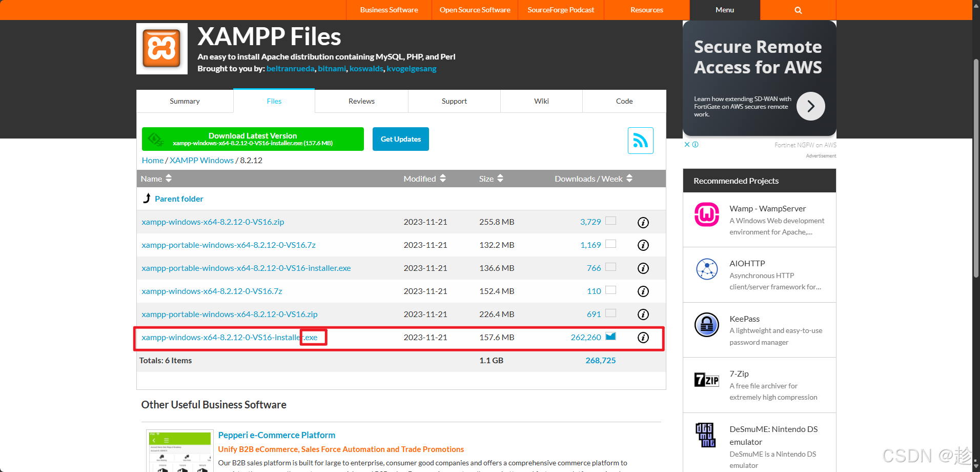The image size is (980, 472).
Task: Switch to the Wiki tab
Action: [x=541, y=101]
